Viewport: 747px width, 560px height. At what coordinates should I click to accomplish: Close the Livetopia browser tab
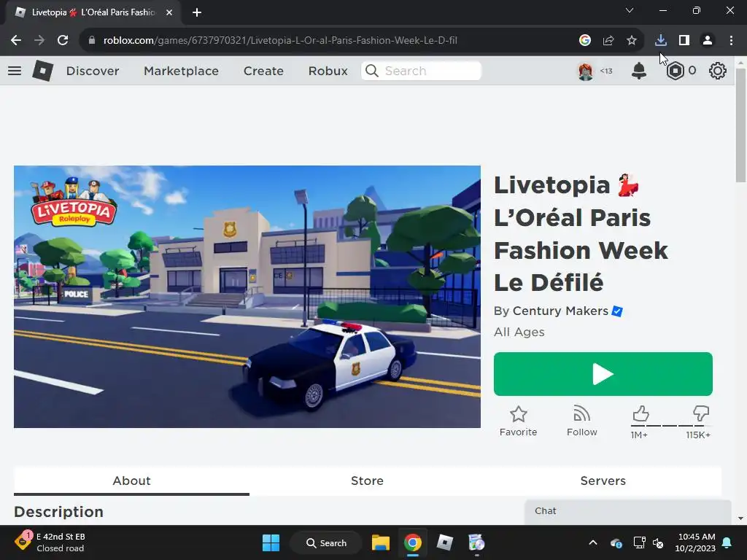tap(169, 12)
